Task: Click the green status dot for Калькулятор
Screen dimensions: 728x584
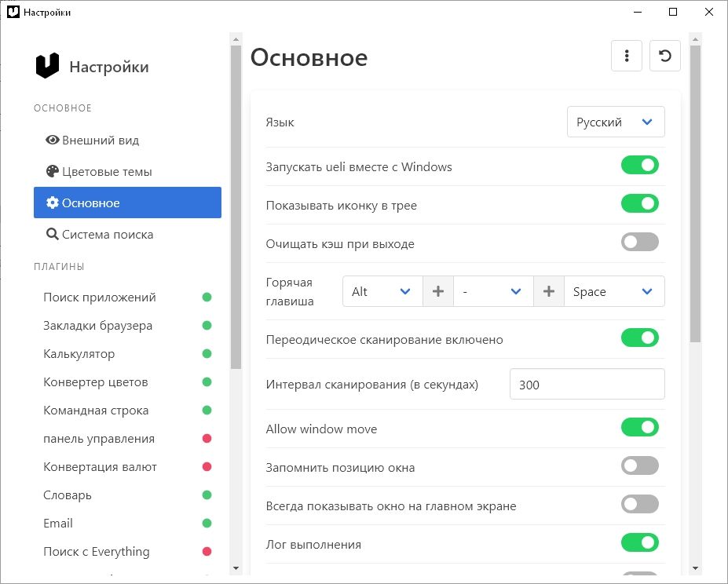Action: click(207, 354)
